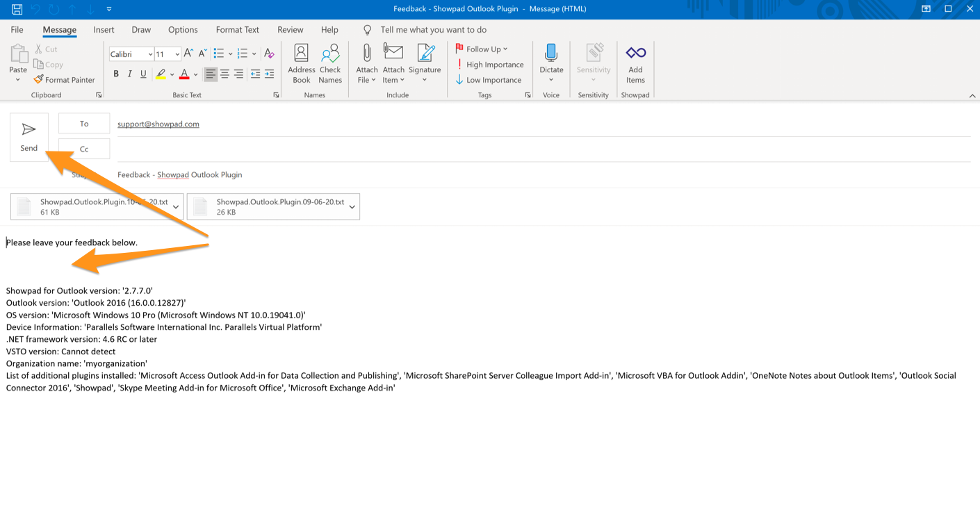This screenshot has height=528, width=980.
Task: Open the Follow Up flag dropdown
Action: coord(481,49)
